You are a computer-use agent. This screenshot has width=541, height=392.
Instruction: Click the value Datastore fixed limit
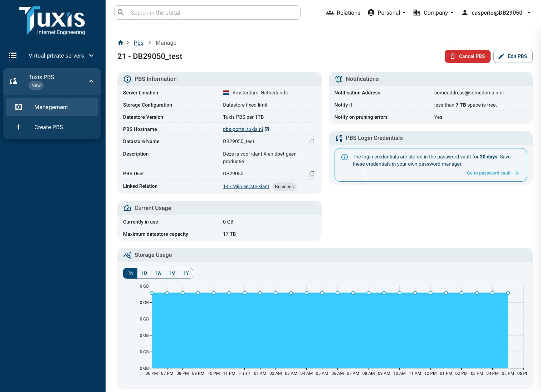pos(245,105)
